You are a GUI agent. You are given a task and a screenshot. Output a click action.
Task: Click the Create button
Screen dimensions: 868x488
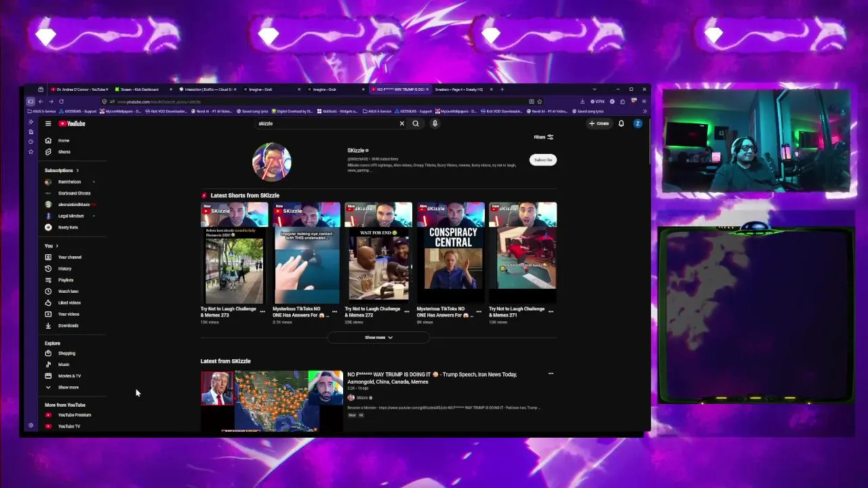pyautogui.click(x=599, y=123)
